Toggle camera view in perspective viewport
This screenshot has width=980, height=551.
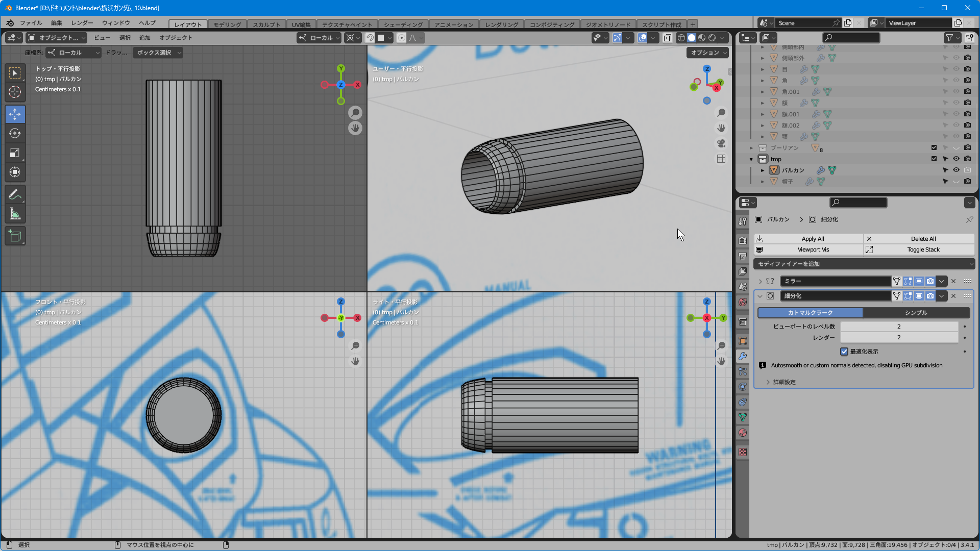click(721, 143)
